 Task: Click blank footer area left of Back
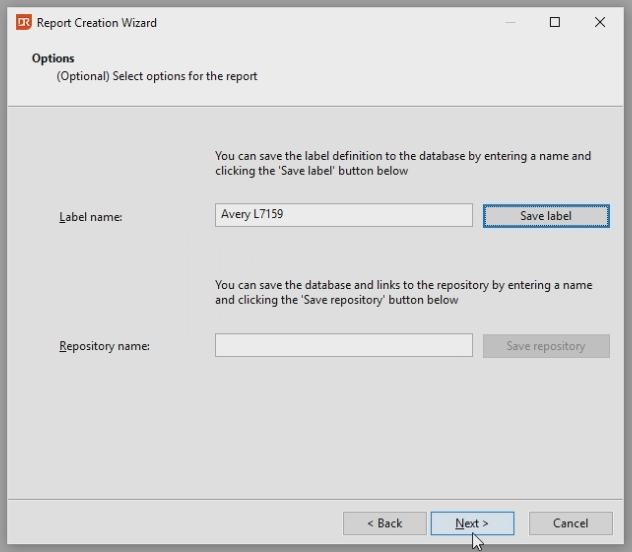click(x=170, y=523)
